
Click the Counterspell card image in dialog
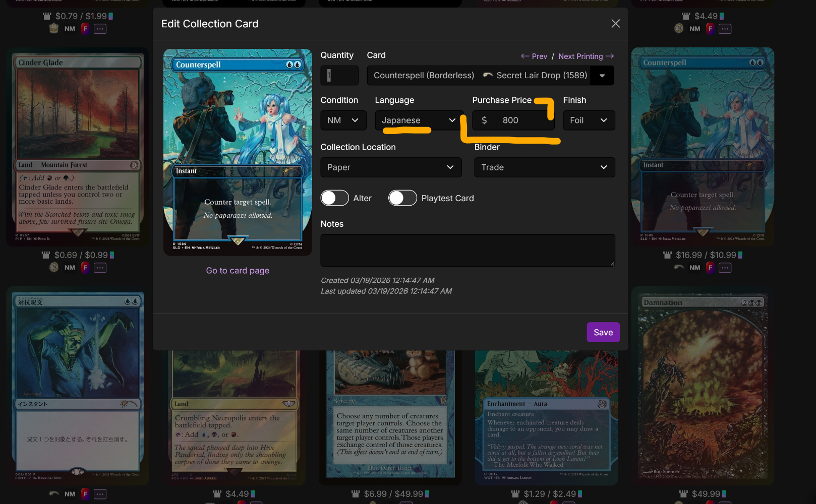tap(238, 151)
